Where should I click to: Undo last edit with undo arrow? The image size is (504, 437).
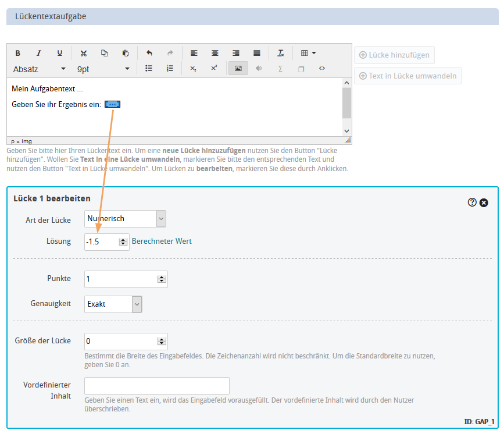[x=149, y=53]
